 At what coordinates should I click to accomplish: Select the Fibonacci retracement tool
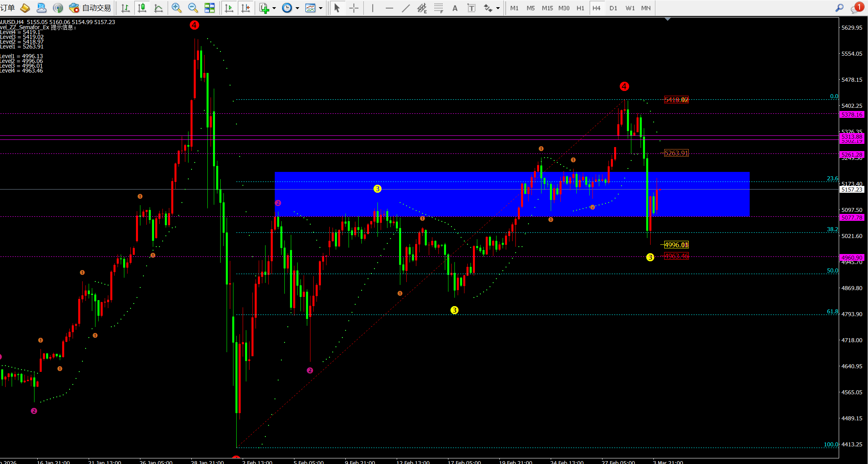point(438,8)
